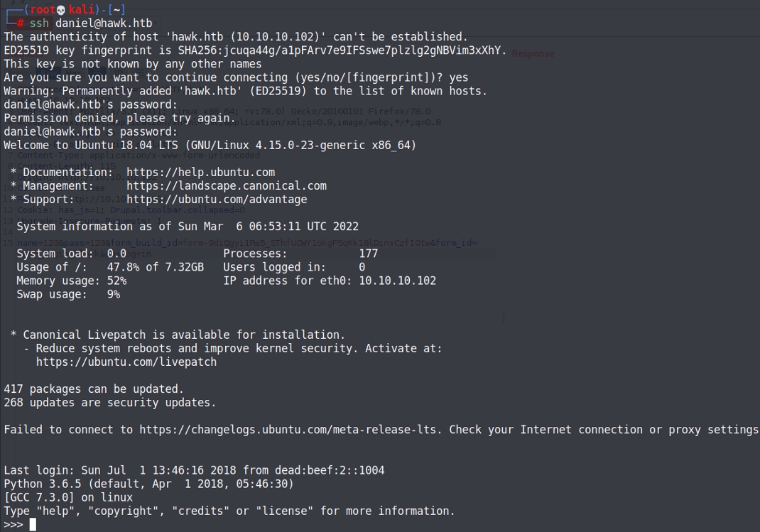Open the landscape.canonical.com management link
The width and height of the screenshot is (760, 532).
(226, 186)
